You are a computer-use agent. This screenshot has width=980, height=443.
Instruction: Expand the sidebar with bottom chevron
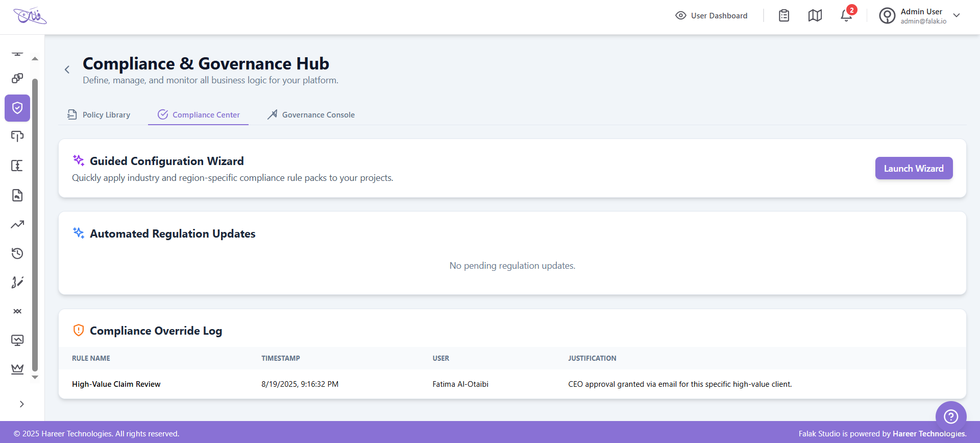pyautogui.click(x=21, y=404)
